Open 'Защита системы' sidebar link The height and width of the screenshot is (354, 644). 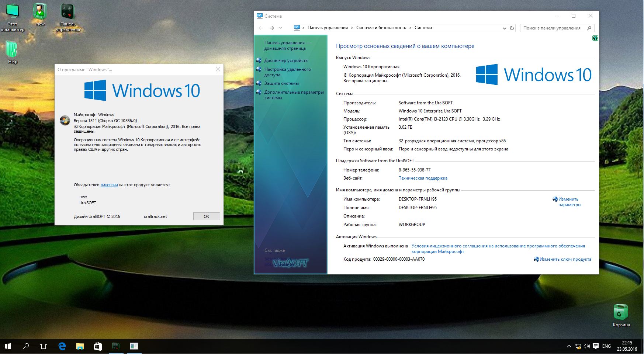[281, 83]
